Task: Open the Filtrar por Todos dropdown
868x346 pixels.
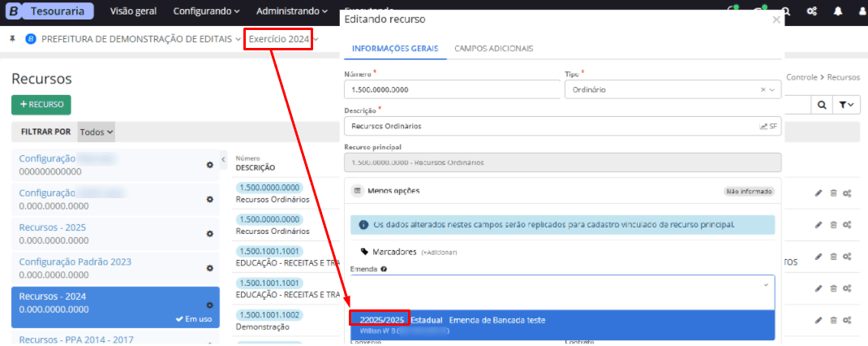Action: 97,132
